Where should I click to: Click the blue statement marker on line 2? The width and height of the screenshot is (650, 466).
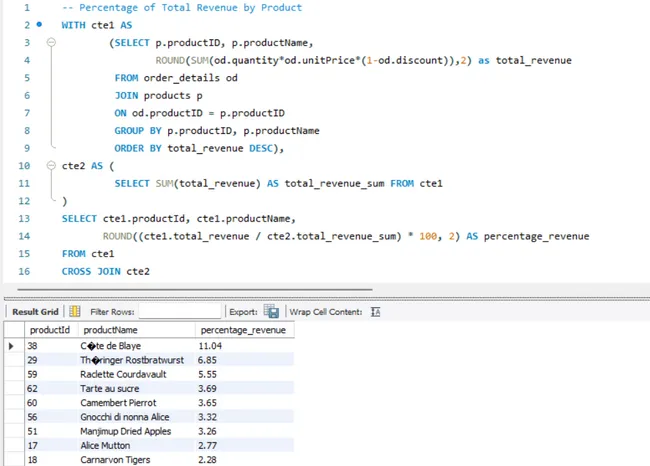(x=39, y=24)
